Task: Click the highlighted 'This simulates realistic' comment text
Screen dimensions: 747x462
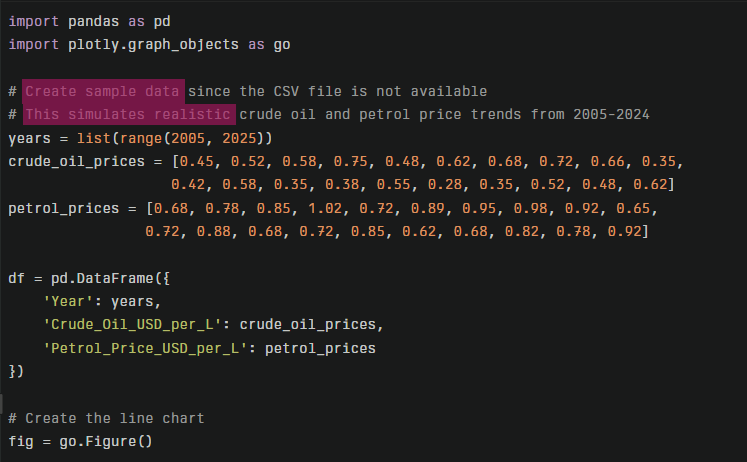Action: [130, 115]
